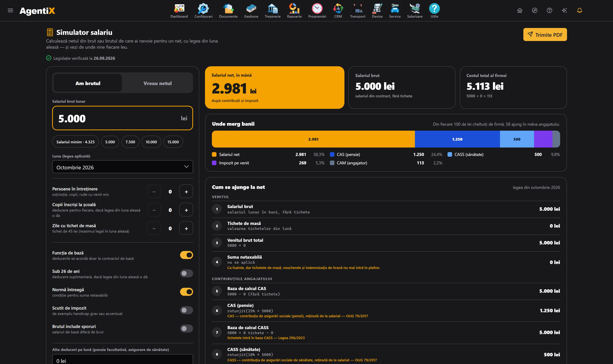Increase Persoane în întreținere count

[186, 191]
